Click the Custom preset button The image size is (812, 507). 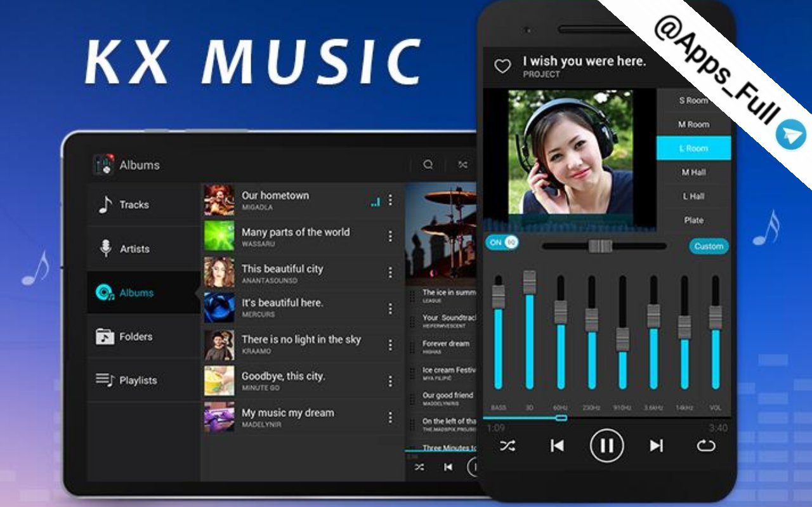pos(709,246)
